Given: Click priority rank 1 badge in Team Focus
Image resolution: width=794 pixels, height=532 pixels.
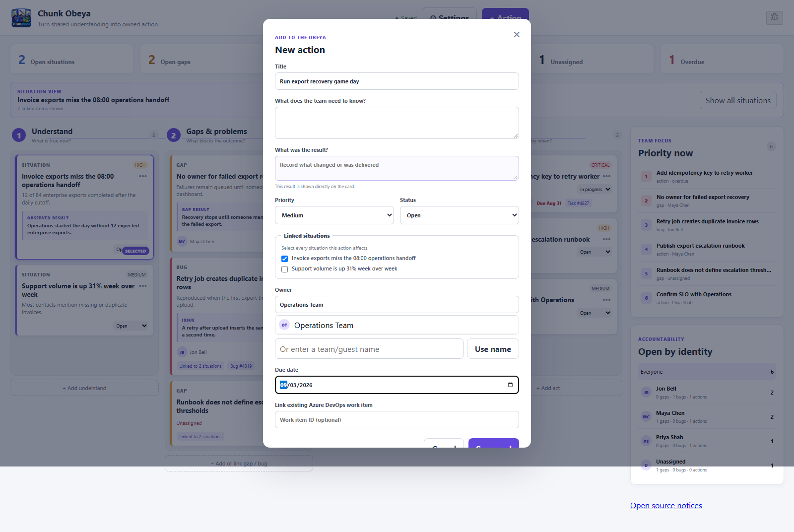Looking at the screenshot, I should click(646, 176).
